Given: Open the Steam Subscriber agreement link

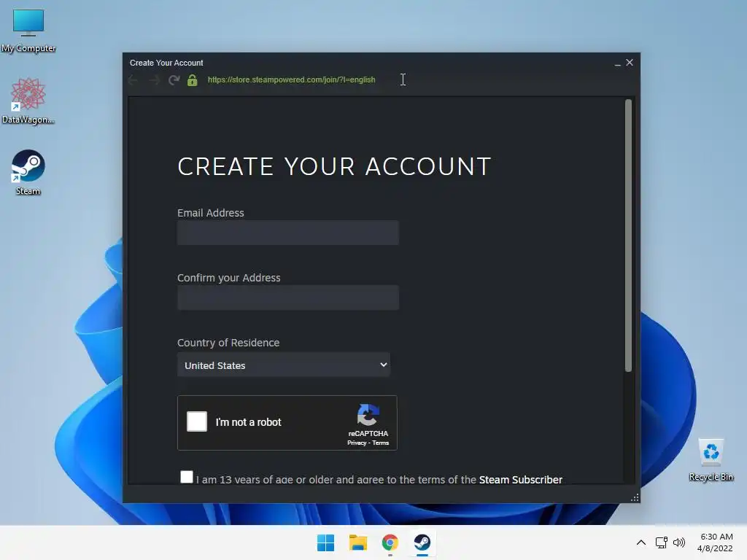Looking at the screenshot, I should tap(520, 480).
